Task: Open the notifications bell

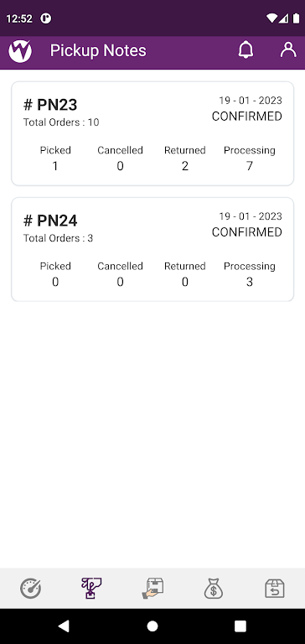Action: pos(246,50)
